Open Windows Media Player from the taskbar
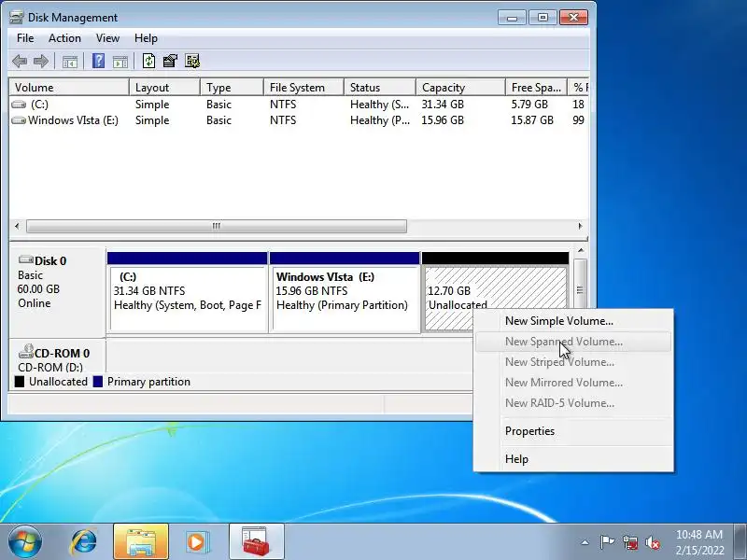The image size is (747, 560). (x=196, y=542)
